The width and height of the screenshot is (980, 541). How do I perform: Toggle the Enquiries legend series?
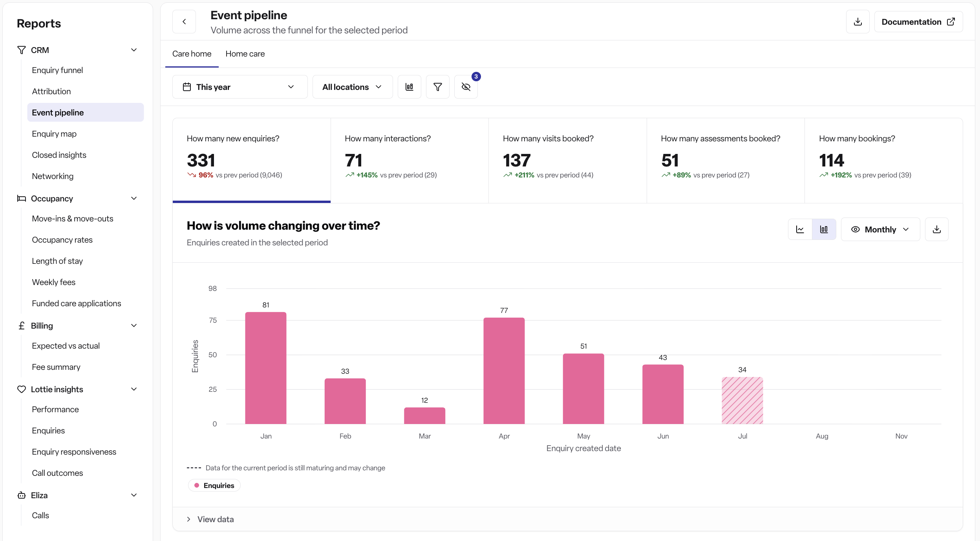pyautogui.click(x=214, y=486)
